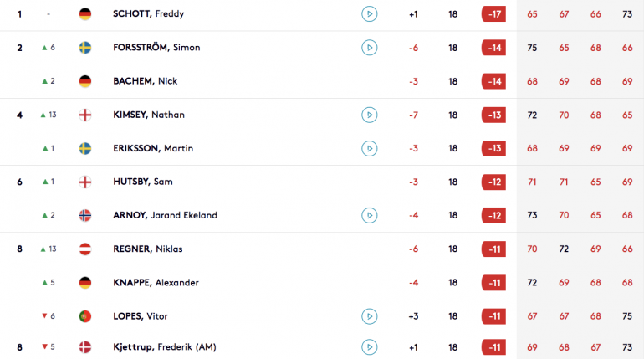
Task: Click Hutsby's red -12 score badge
Action: 493,182
